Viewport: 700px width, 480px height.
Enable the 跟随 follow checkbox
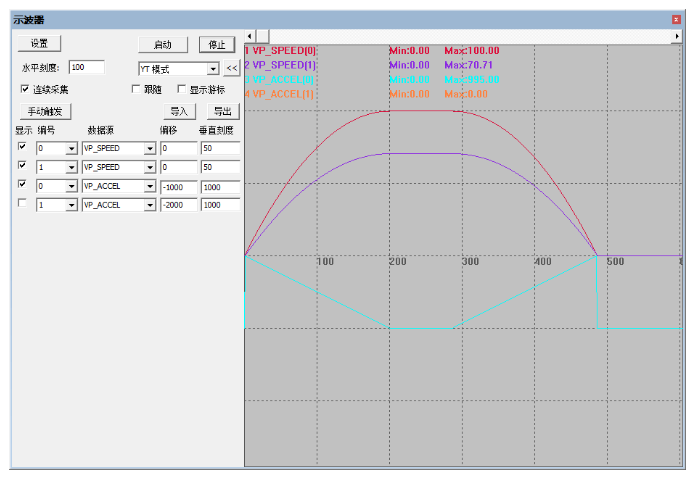(x=136, y=89)
